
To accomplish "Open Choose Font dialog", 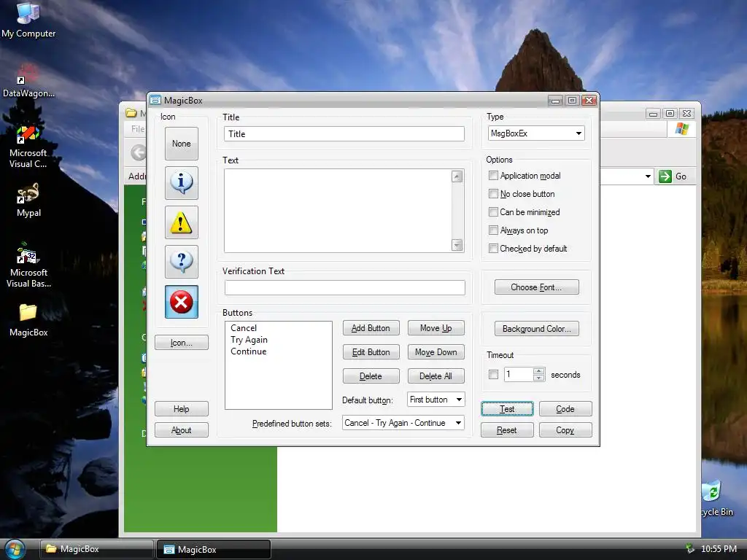I will [x=536, y=287].
